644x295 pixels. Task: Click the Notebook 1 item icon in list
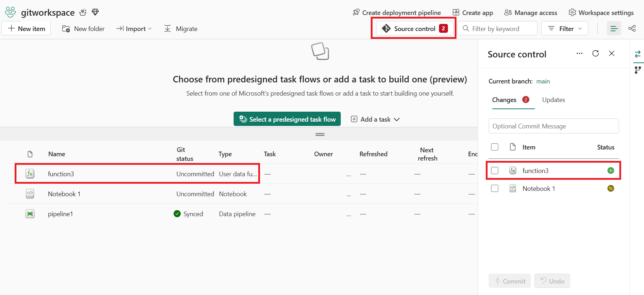(30, 194)
